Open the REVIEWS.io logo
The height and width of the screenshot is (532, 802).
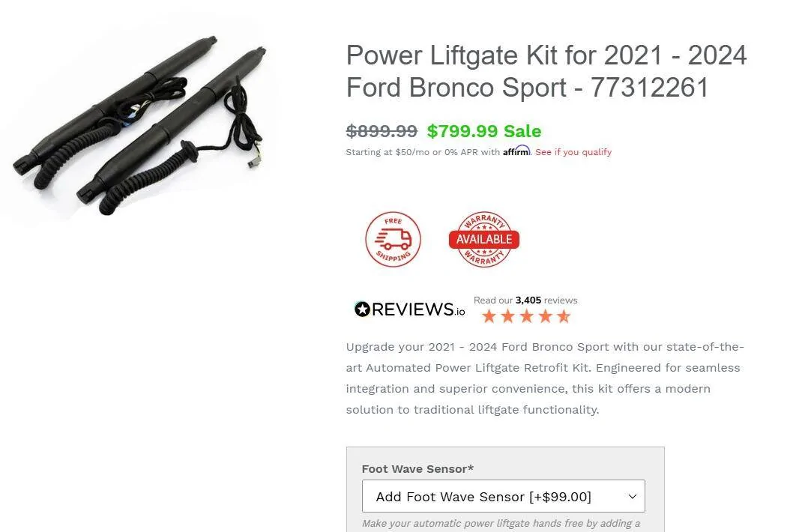(410, 309)
